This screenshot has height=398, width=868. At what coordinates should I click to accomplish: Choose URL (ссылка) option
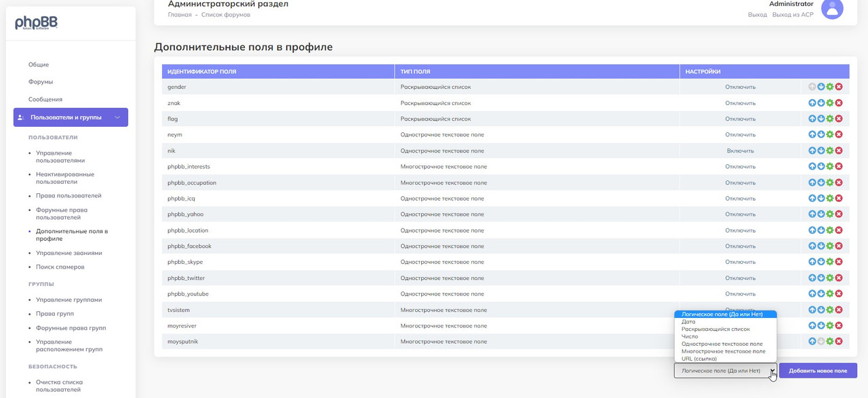point(725,359)
